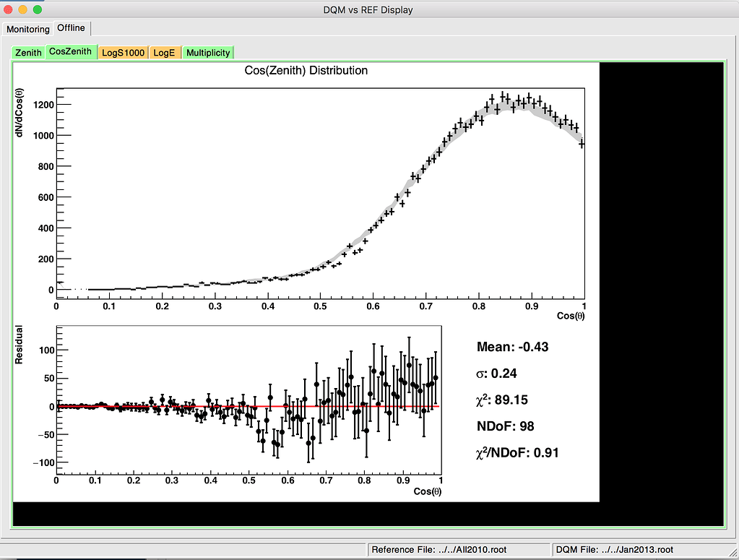
Task: Click the red close window button
Action: point(8,9)
